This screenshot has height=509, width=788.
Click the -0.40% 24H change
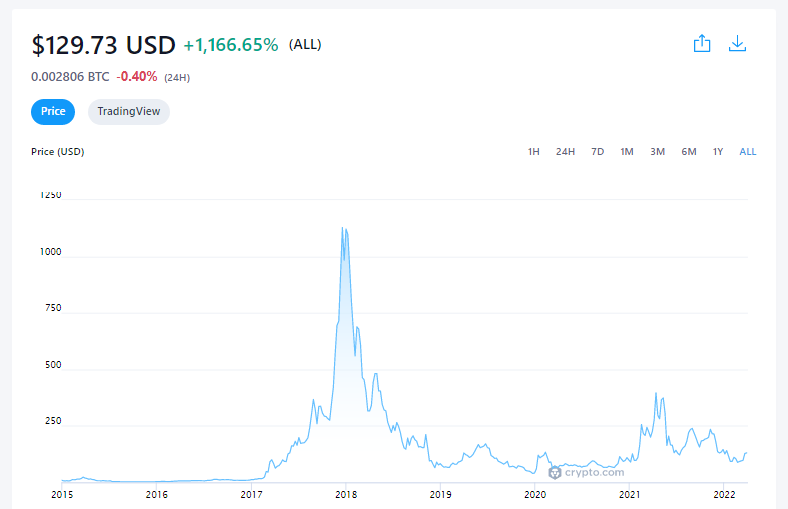tap(137, 77)
